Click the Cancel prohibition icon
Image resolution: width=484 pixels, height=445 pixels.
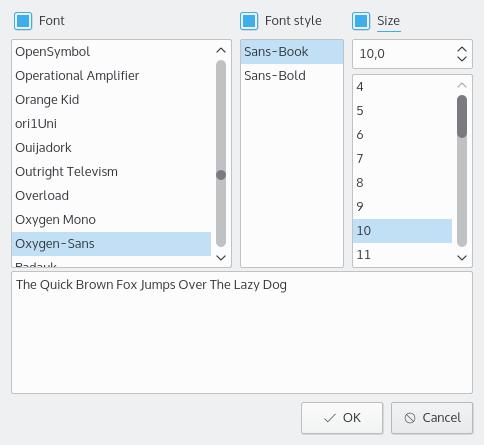410,418
